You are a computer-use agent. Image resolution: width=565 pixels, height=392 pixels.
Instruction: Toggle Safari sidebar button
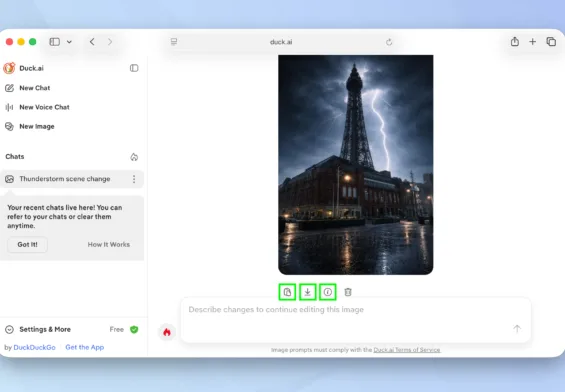(55, 42)
